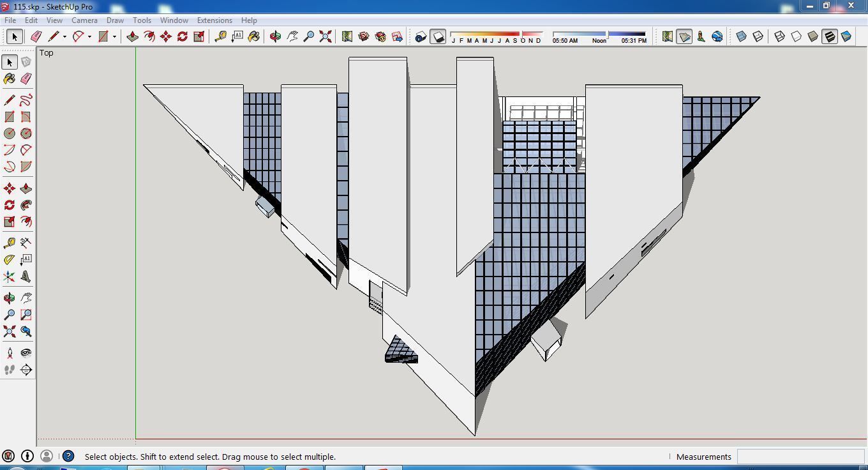Switch to Wireframe face style
This screenshot has width=868, height=470.
pyautogui.click(x=779, y=37)
